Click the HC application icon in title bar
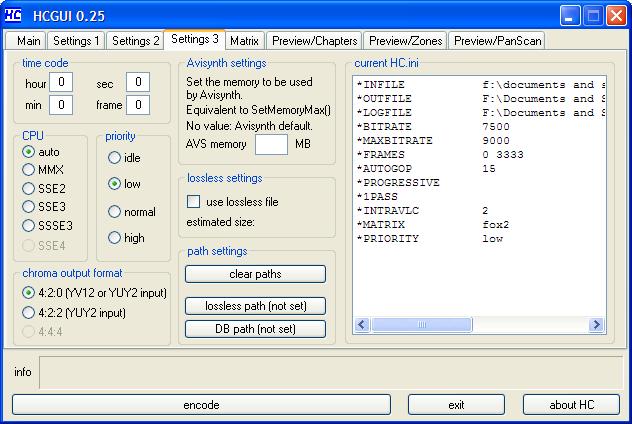Viewport: 632px width, 424px height. tap(13, 16)
